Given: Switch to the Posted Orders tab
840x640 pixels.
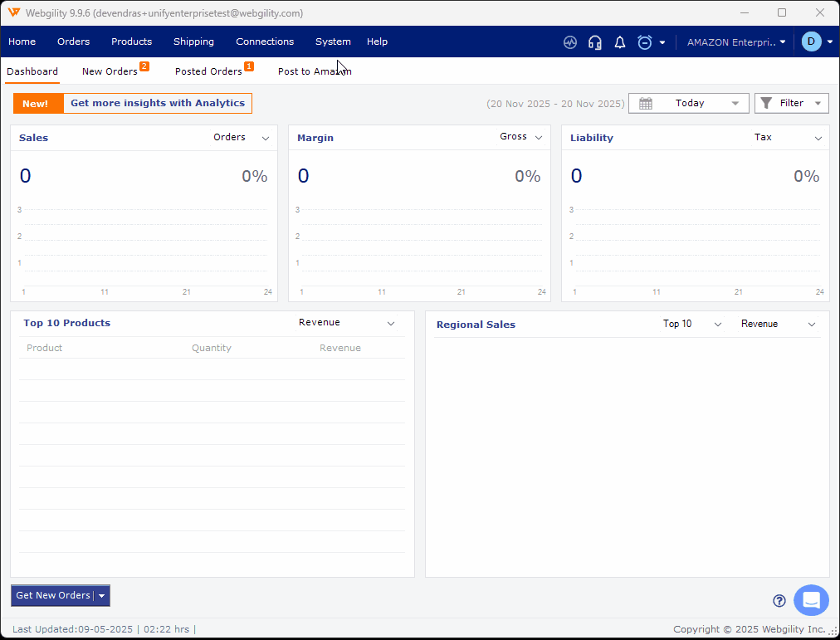Looking at the screenshot, I should (x=208, y=71).
